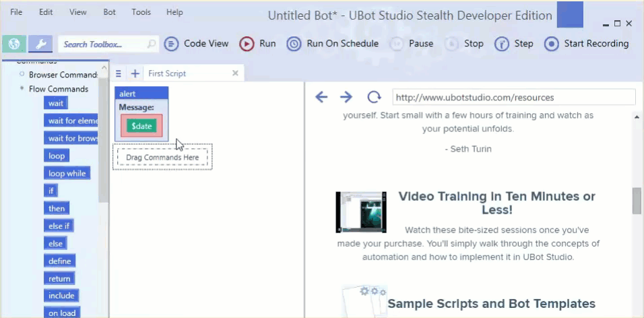Select the else command

click(55, 244)
